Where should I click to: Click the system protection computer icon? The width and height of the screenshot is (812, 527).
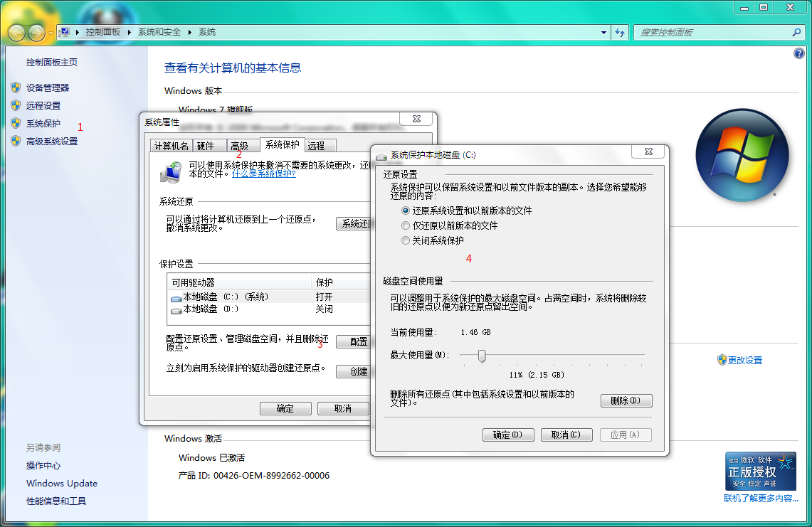pyautogui.click(x=171, y=172)
